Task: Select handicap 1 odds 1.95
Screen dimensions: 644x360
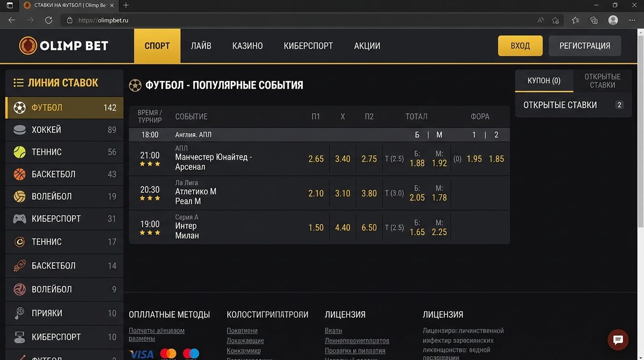Action: (x=474, y=159)
